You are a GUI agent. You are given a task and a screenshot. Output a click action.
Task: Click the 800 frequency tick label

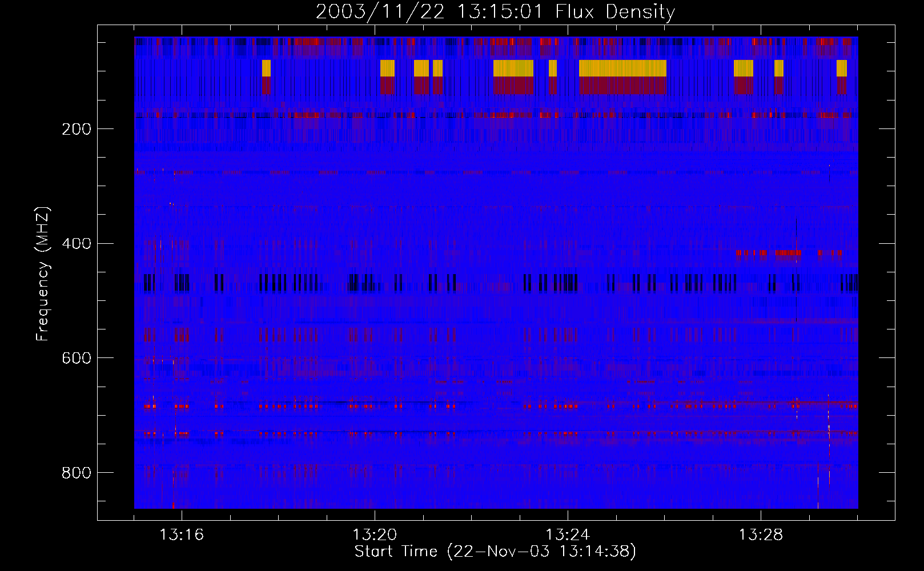pos(77,473)
